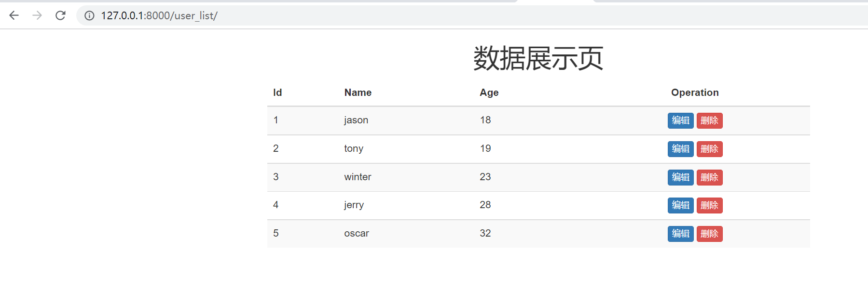
Task: Edit the oscar user row
Action: (680, 234)
